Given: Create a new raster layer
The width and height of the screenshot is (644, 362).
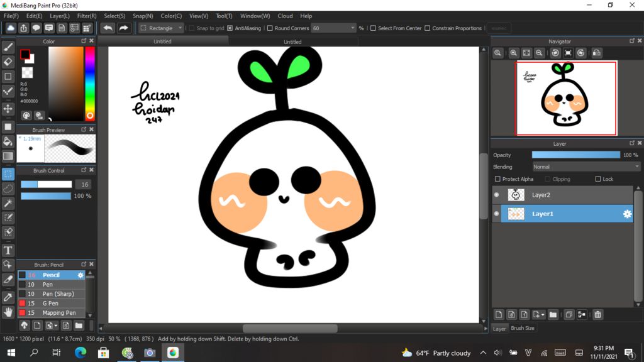Looking at the screenshot, I should pos(499,315).
